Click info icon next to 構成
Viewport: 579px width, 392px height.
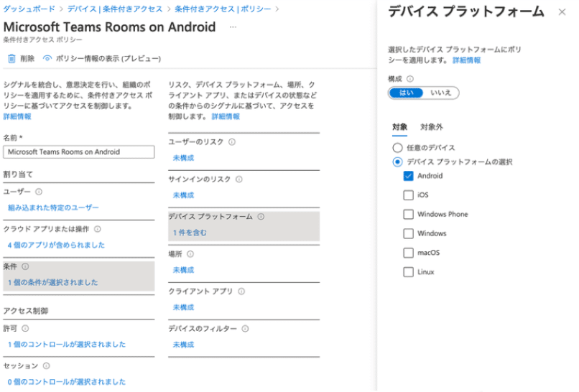coord(410,79)
